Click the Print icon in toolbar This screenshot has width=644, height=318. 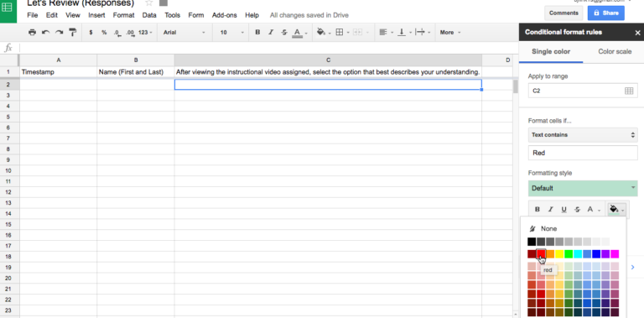(x=32, y=32)
